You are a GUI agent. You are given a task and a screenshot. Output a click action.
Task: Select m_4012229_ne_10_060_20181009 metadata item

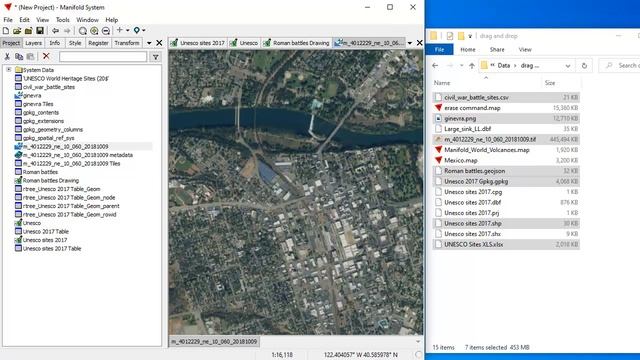(x=73, y=155)
